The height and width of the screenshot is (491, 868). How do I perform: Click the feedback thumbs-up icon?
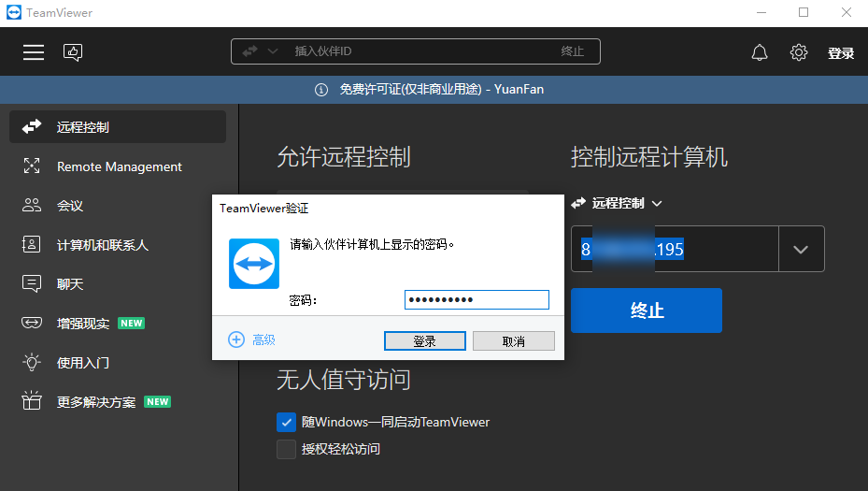[73, 52]
